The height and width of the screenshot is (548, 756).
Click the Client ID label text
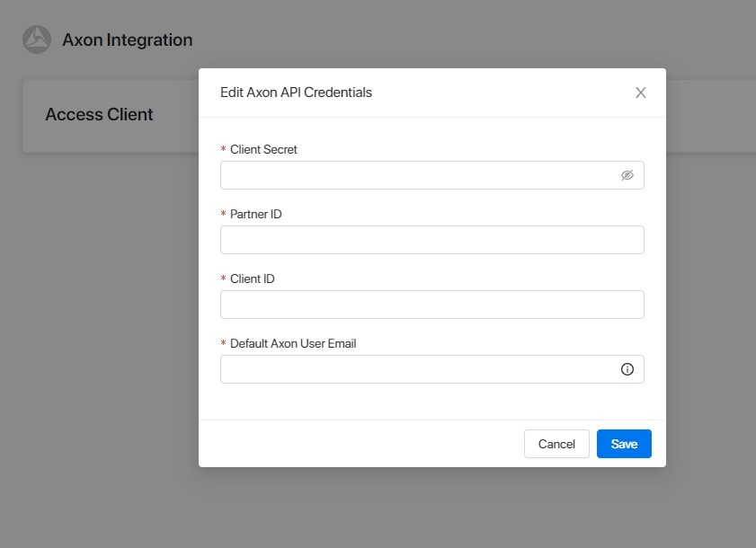tap(252, 279)
